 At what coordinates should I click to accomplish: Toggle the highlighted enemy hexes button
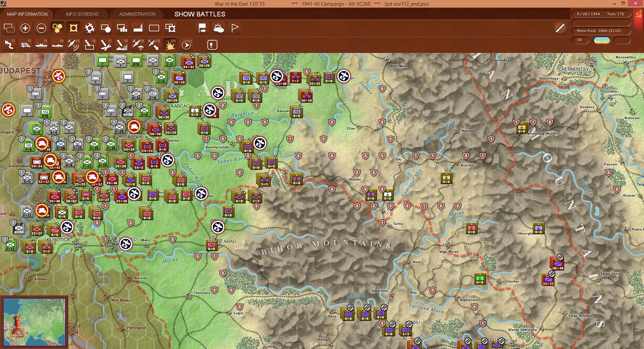[x=73, y=28]
